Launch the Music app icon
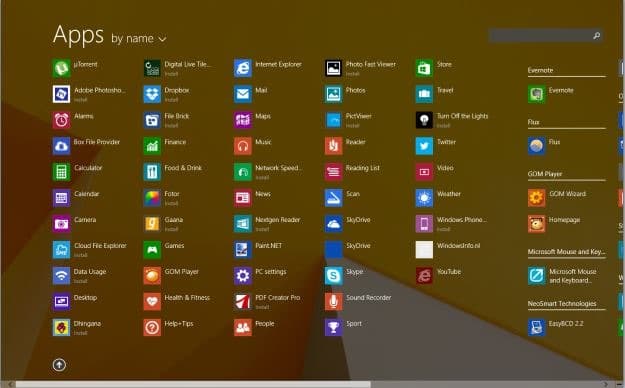 tap(243, 146)
